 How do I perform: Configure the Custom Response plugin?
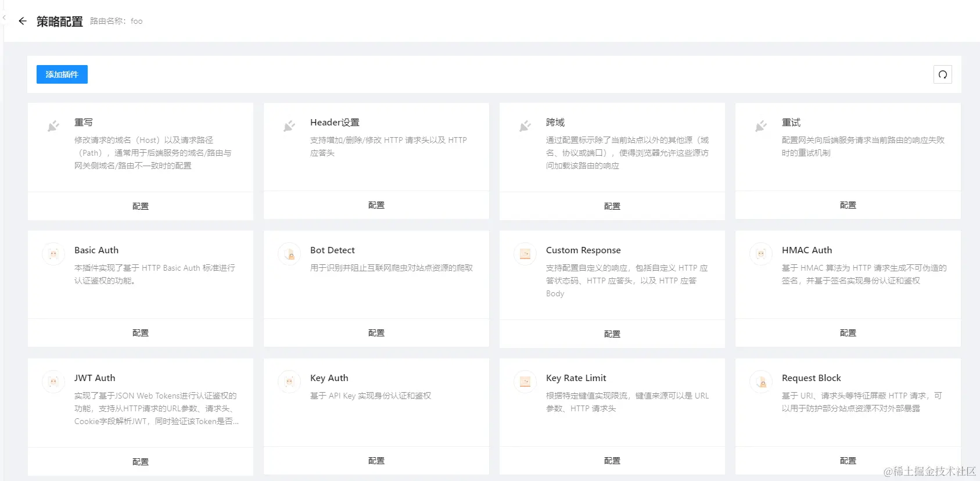612,334
